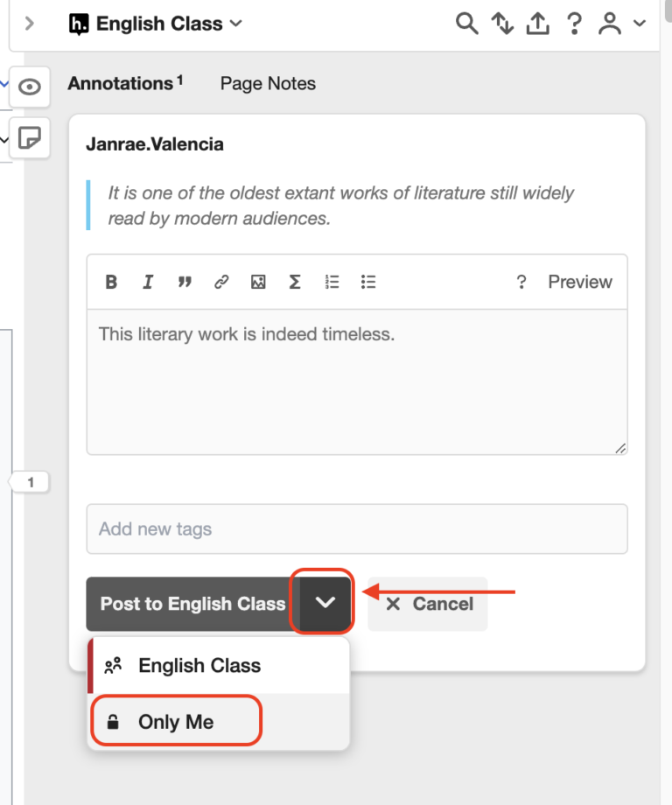Toggle italic formatting in the editor
The image size is (672, 805).
click(x=148, y=281)
